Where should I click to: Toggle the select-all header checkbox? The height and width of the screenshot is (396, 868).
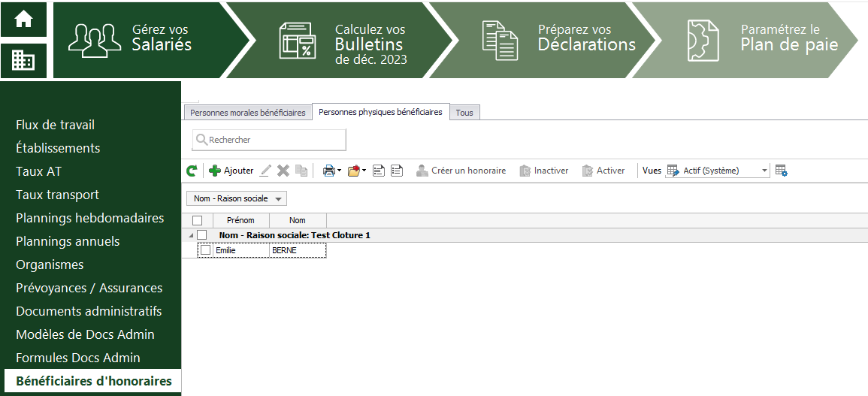[197, 220]
